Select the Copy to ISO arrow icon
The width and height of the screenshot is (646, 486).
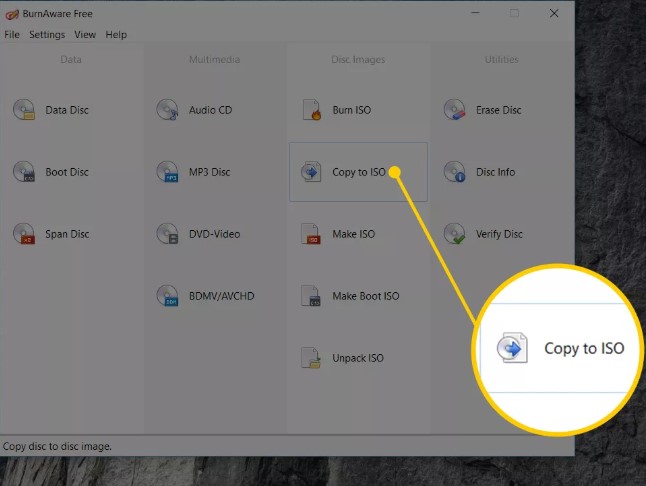click(x=311, y=172)
